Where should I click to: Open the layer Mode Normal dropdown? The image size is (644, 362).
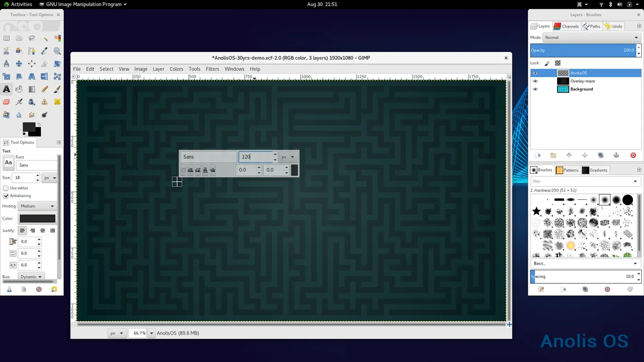(592, 38)
